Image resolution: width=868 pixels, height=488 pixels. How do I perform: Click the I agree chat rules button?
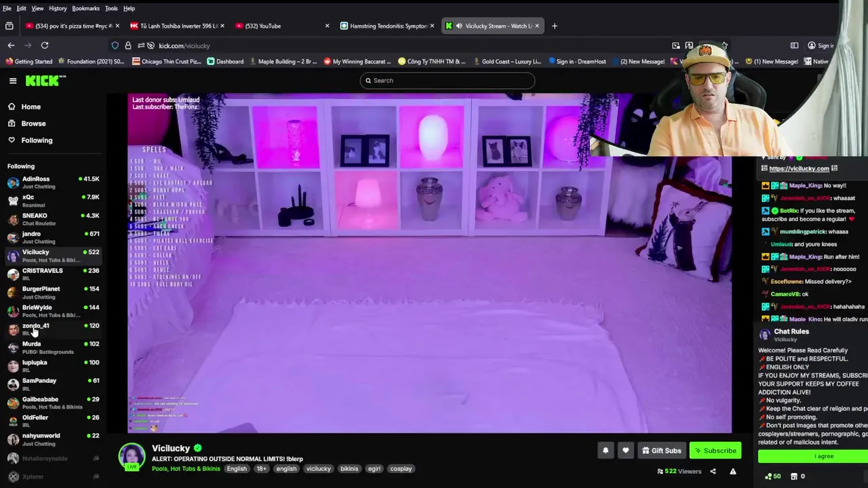(824, 456)
